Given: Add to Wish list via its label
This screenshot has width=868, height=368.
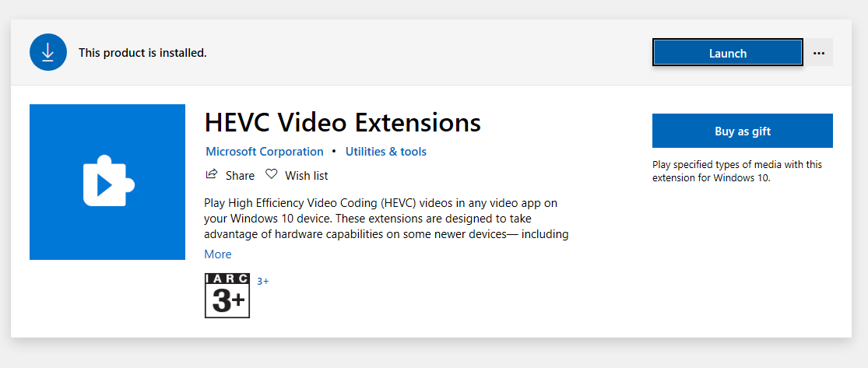Looking at the screenshot, I should coord(306,175).
